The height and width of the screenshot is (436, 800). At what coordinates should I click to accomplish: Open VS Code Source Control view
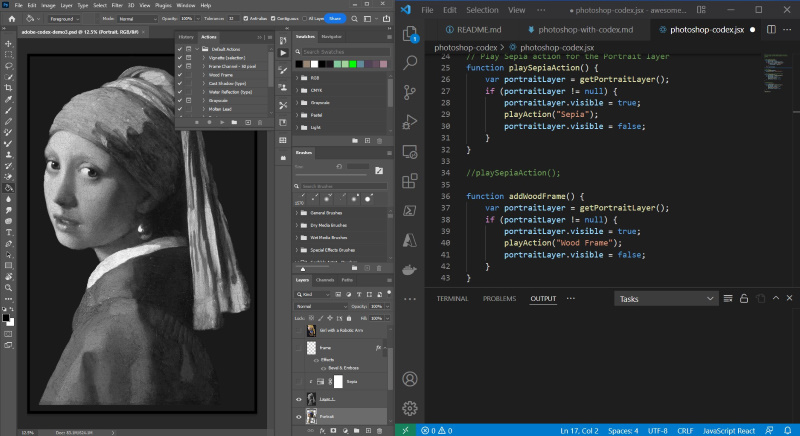pos(410,92)
